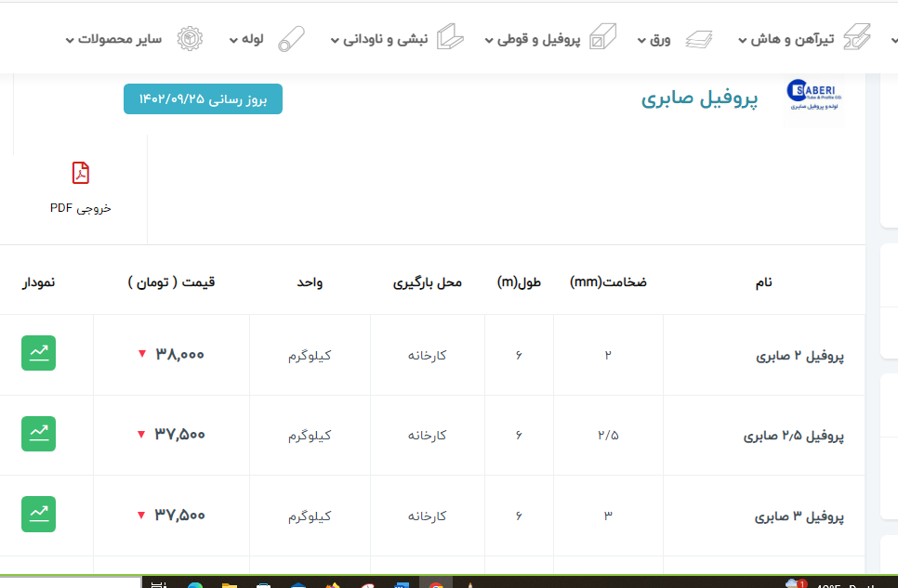Click the angle (نبشی و ناودانی) icon
The width and height of the screenshot is (898, 588).
pos(452,39)
